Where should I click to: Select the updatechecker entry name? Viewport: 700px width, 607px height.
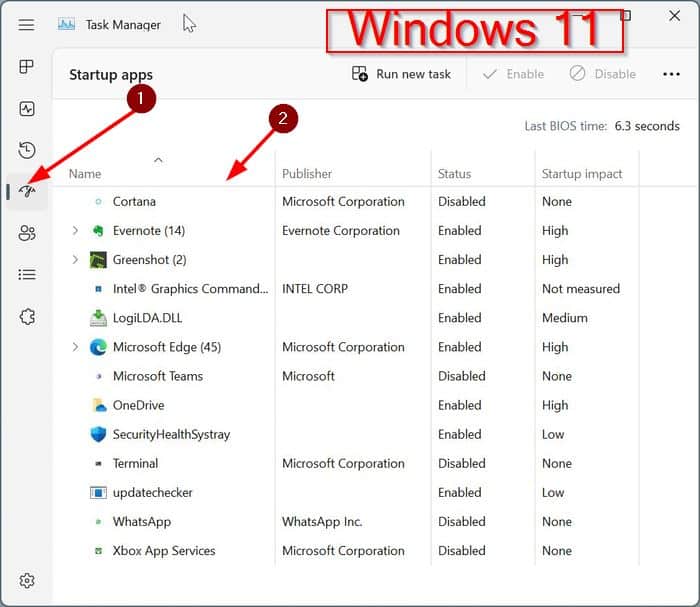click(152, 493)
